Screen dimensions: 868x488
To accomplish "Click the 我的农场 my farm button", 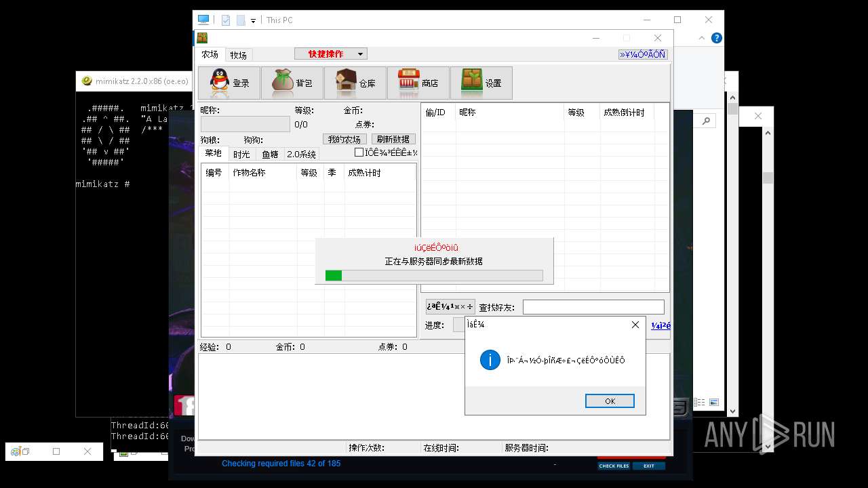I will (344, 139).
